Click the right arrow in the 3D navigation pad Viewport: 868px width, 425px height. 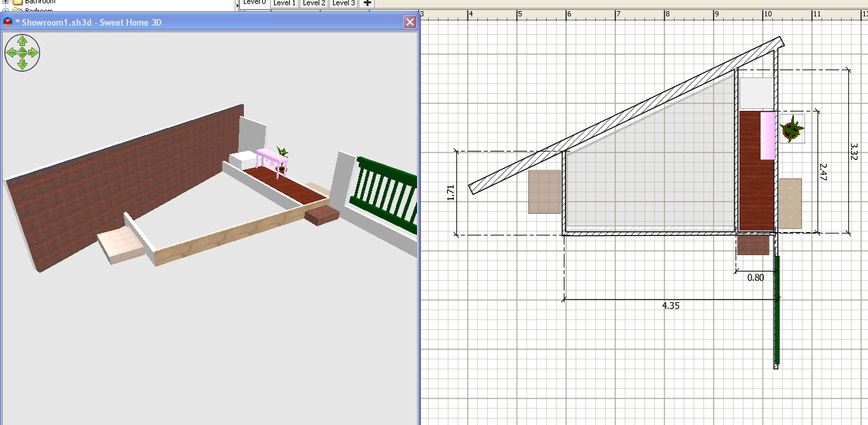tap(33, 52)
